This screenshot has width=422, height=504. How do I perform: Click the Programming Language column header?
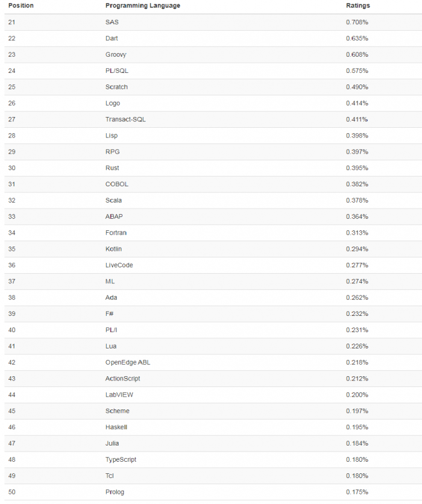click(142, 5)
